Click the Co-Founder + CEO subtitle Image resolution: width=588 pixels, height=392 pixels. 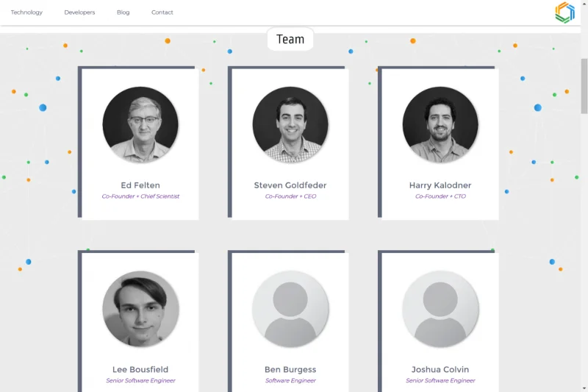(x=290, y=196)
